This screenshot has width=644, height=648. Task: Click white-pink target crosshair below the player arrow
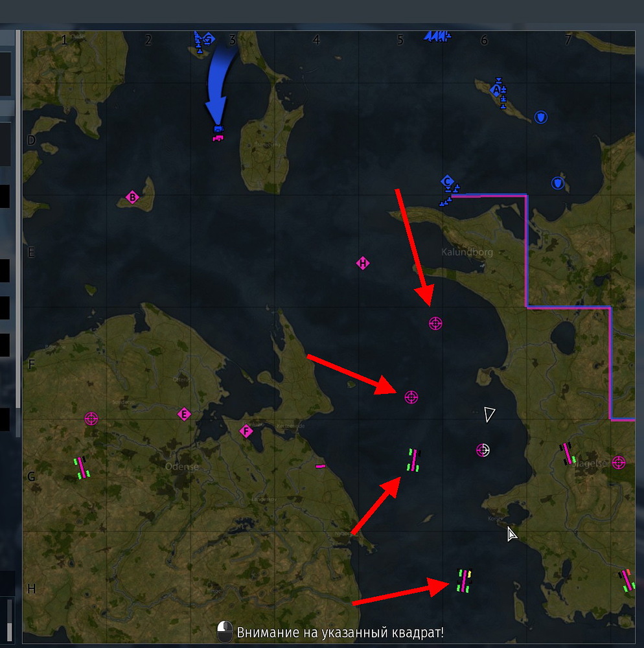pyautogui.click(x=483, y=450)
